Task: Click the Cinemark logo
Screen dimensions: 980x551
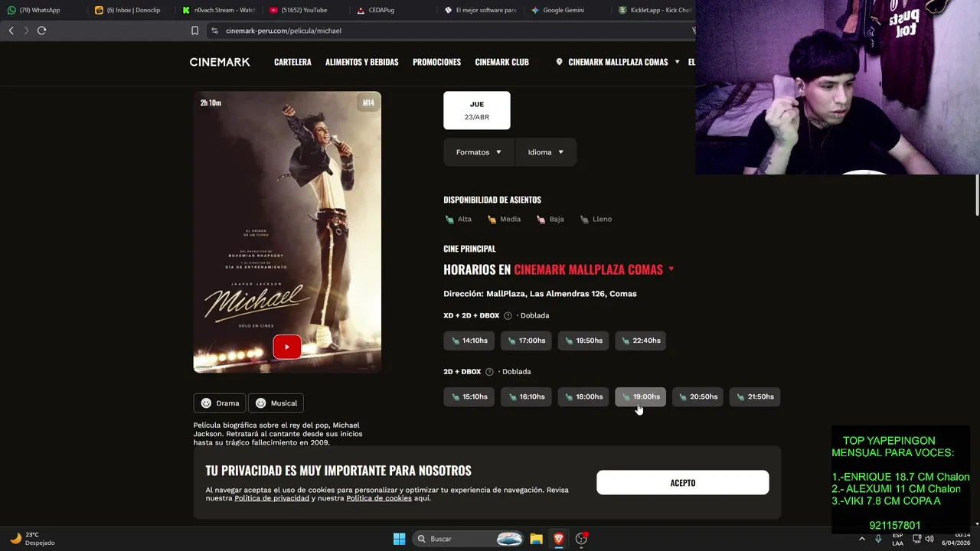Action: (220, 62)
